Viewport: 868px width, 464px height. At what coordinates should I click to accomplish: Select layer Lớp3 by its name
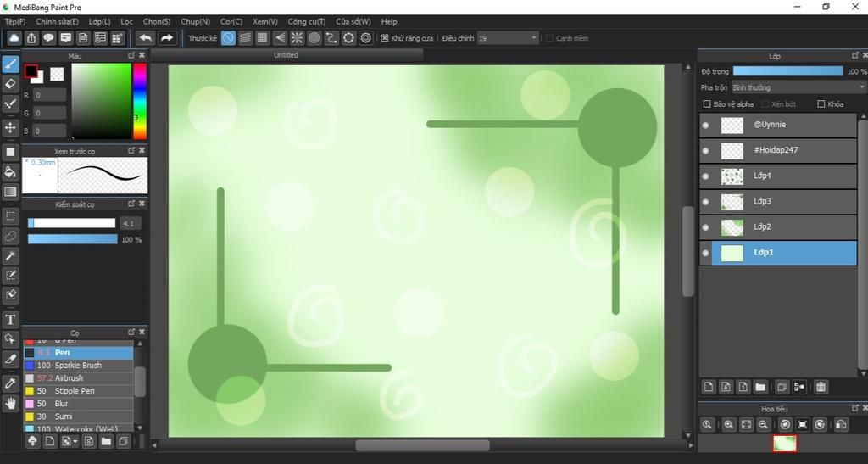point(762,202)
